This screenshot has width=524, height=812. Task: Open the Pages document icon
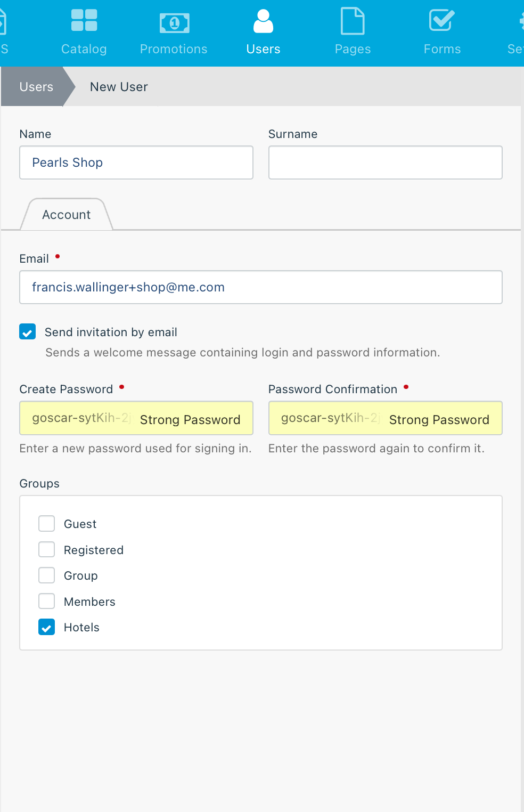tap(353, 21)
